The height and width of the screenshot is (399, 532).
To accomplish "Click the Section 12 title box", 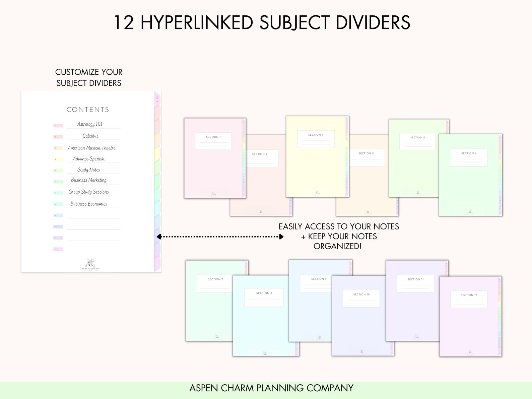I will click(x=469, y=300).
